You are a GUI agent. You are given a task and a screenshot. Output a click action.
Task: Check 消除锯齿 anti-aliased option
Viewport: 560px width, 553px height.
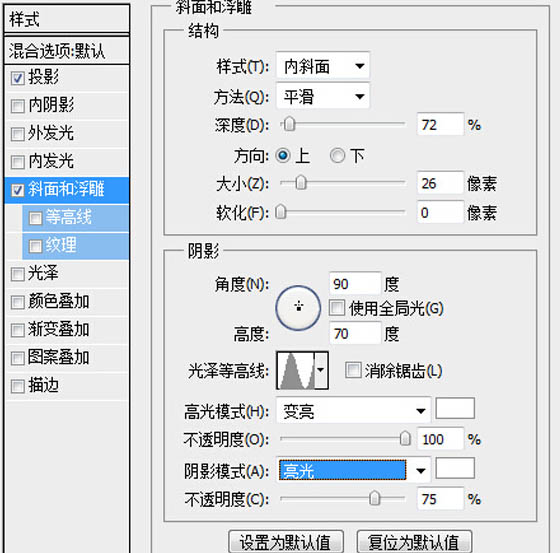tap(353, 370)
